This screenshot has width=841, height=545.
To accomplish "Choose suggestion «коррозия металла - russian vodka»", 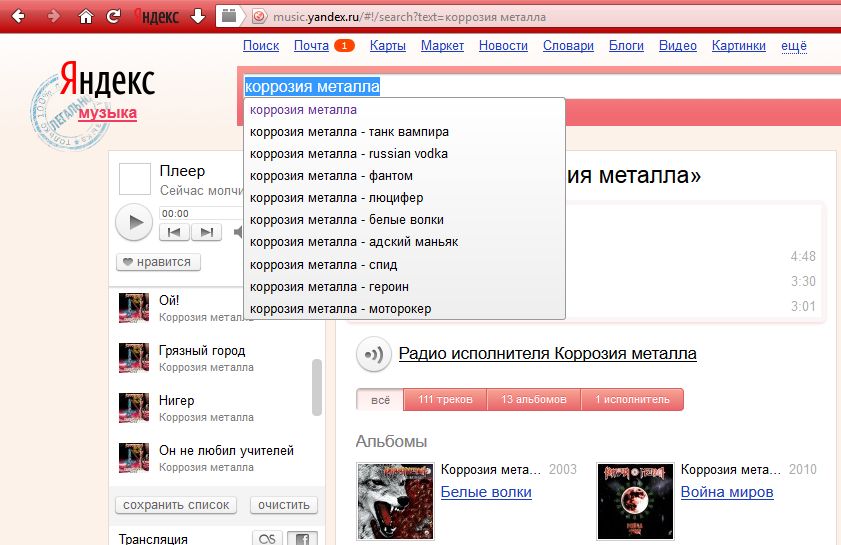I will 349,154.
